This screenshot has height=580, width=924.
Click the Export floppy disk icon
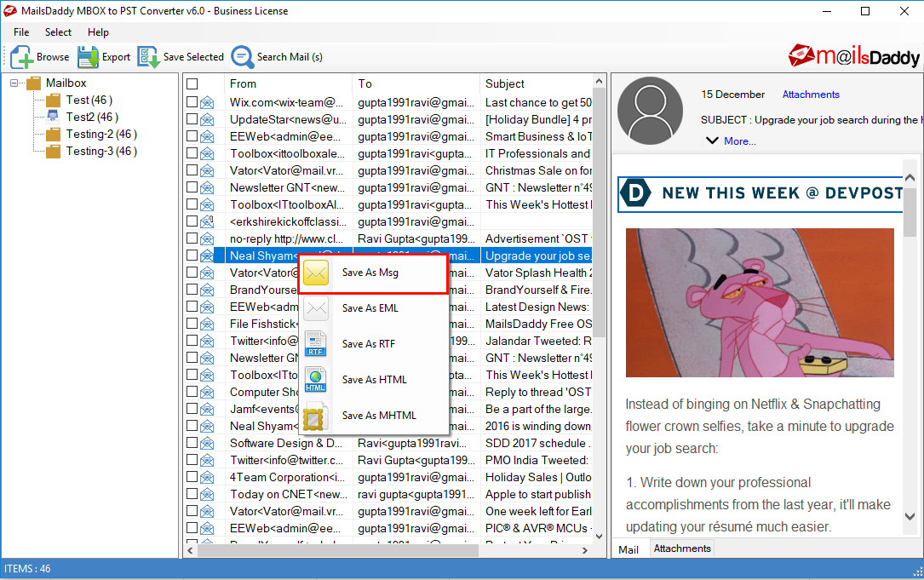[88, 57]
